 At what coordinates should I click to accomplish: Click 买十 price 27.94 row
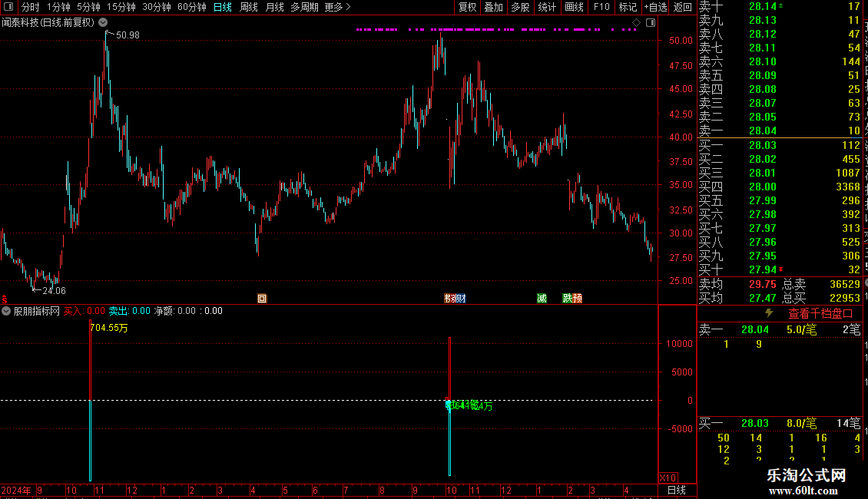pos(780,270)
